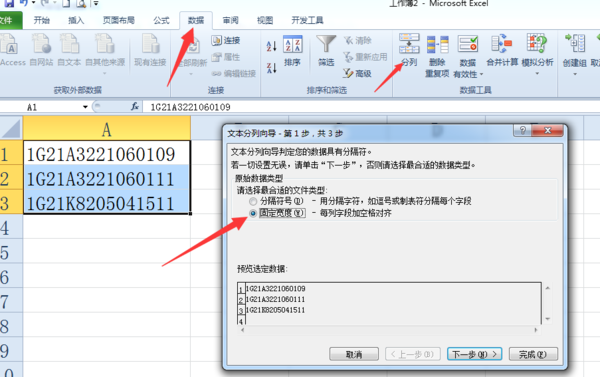Screen dimensions: 600x377
Task: Switch to the 开始 tab
Action: pyautogui.click(x=41, y=20)
